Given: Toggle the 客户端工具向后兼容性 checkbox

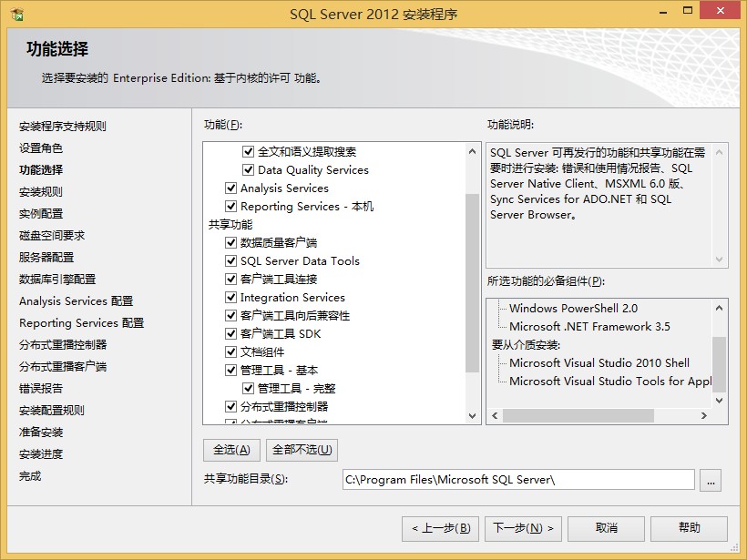Looking at the screenshot, I should point(230,316).
